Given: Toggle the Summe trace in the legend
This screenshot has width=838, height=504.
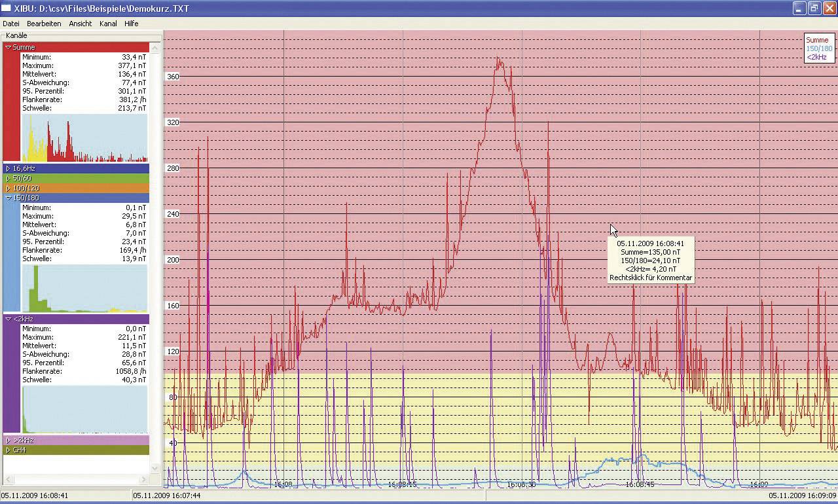Looking at the screenshot, I should 818,40.
